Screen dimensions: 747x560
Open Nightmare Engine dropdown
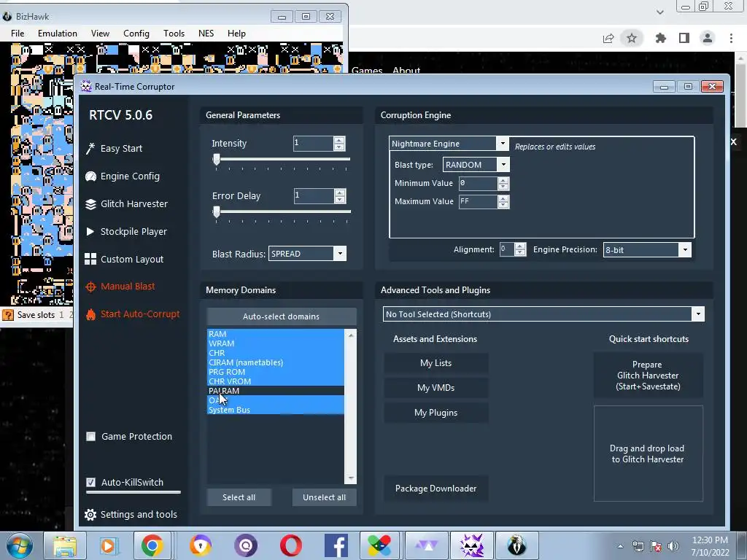(x=502, y=144)
